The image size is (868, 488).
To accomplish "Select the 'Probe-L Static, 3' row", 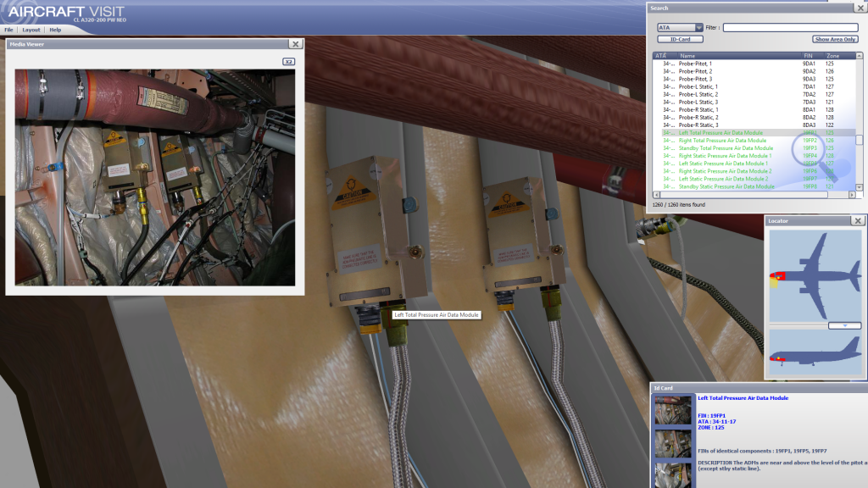I will click(754, 103).
